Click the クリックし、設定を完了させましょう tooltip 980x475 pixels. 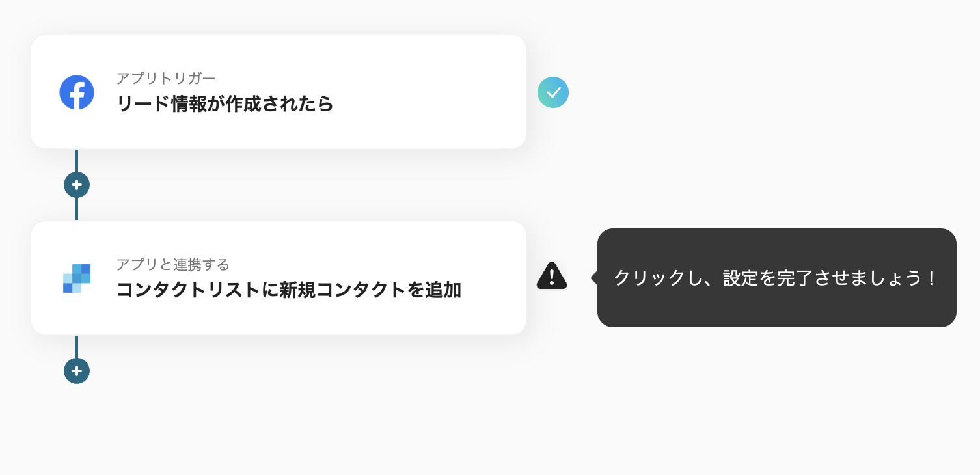pos(776,278)
